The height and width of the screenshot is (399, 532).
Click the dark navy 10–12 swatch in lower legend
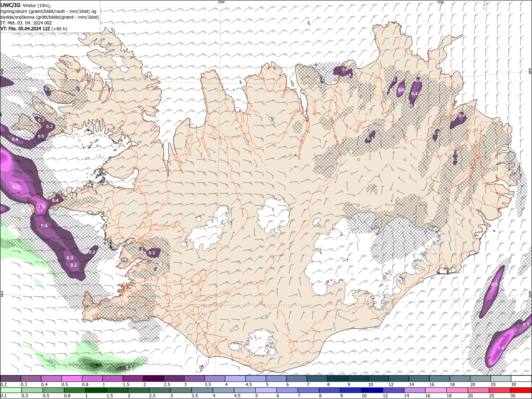click(x=372, y=390)
